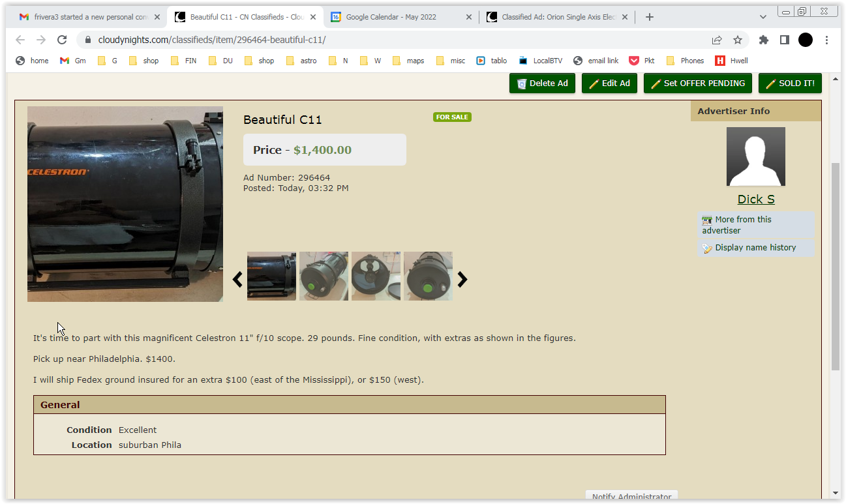This screenshot has height=504, width=846.
Task: Click the FOR SALE badge
Action: coord(452,117)
